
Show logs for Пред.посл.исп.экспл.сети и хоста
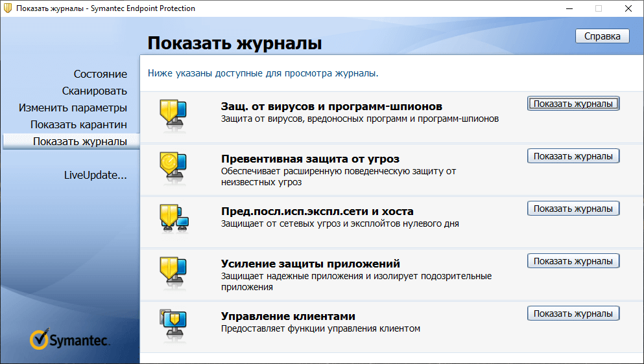click(x=573, y=209)
